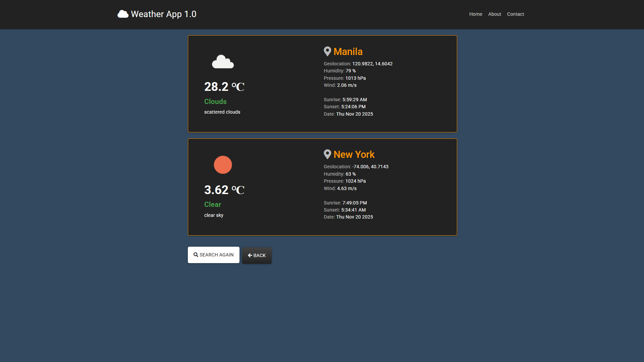Click the Manila city heading
The width and height of the screenshot is (644, 362).
pos(348,52)
